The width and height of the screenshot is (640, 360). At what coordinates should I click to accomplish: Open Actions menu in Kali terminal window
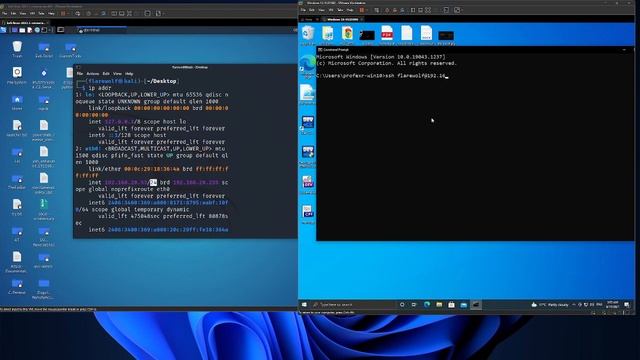click(x=93, y=74)
